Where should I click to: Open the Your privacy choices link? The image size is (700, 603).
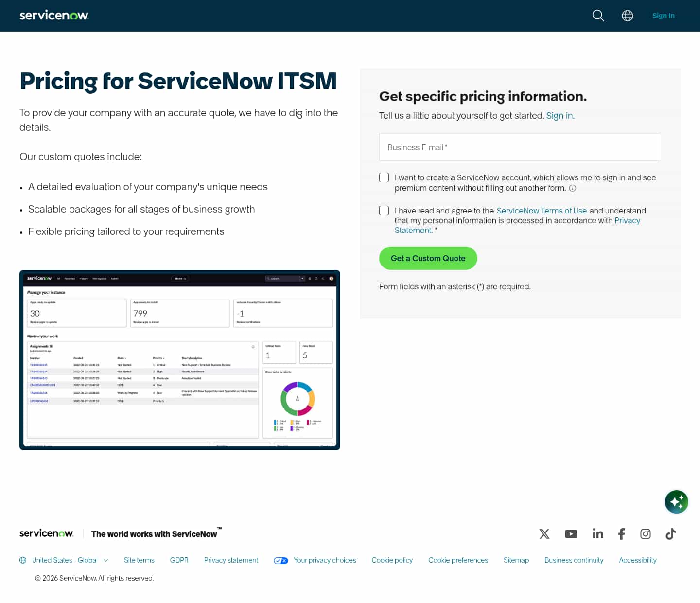click(325, 560)
